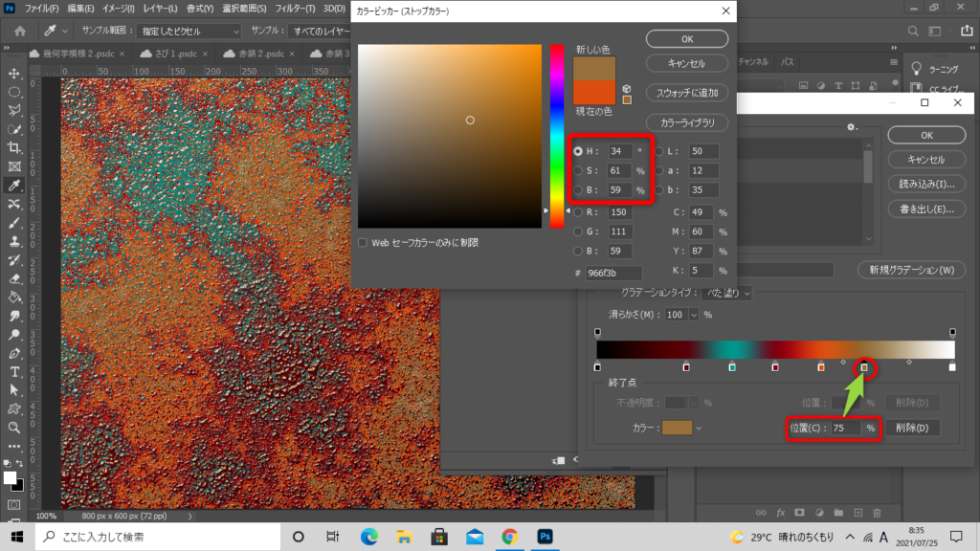Select the Eraser tool

14,279
